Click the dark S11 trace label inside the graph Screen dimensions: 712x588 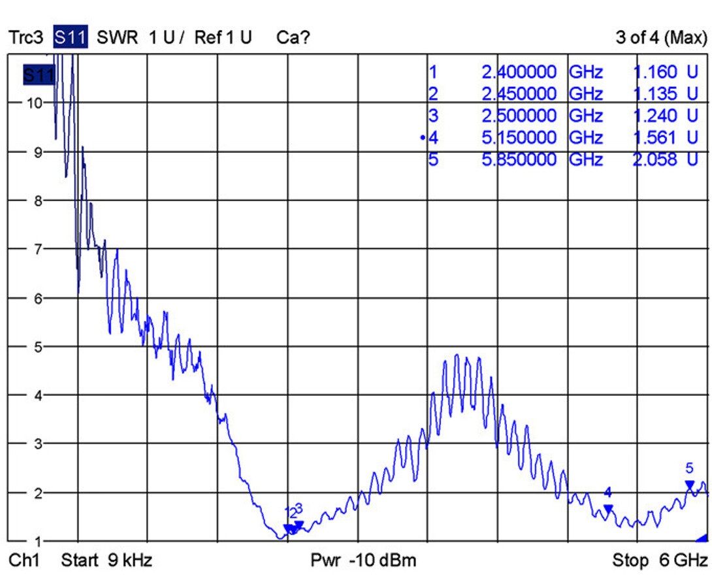pyautogui.click(x=39, y=75)
